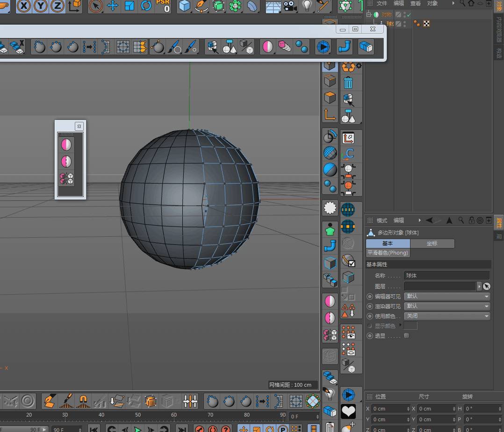
Task: Click the attribute manager lock icon
Action: (472, 220)
